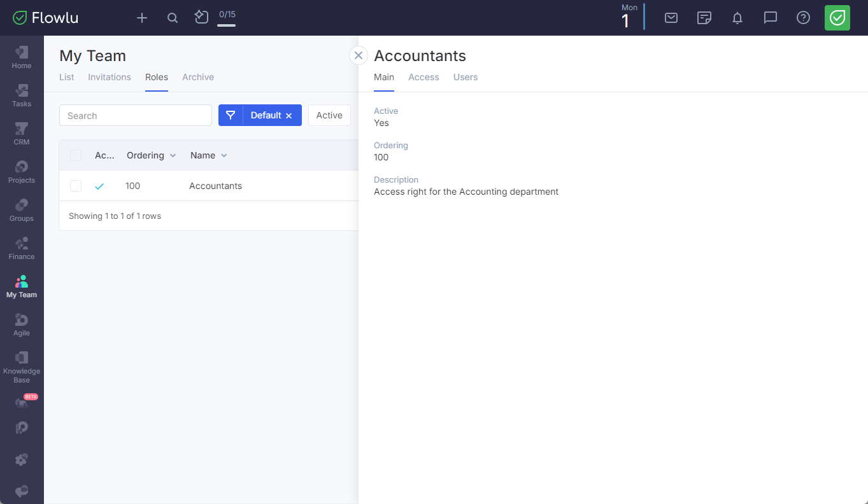
Task: Remove the Default filter with its x
Action: pyautogui.click(x=289, y=116)
